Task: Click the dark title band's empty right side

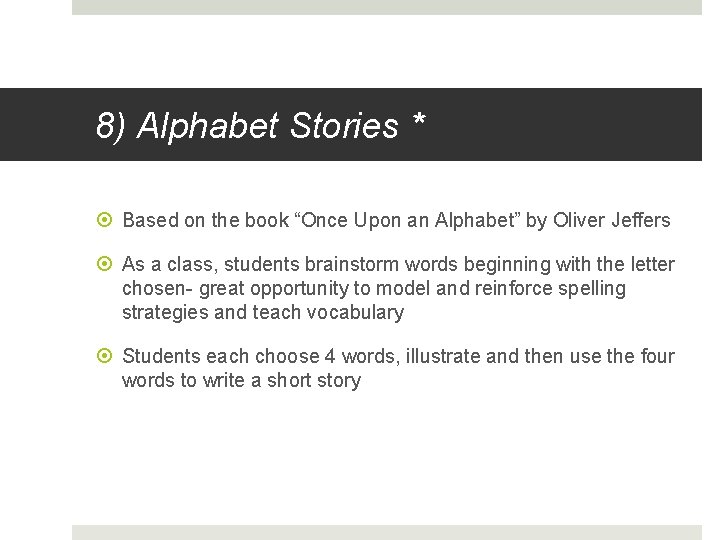Action: (x=580, y=125)
